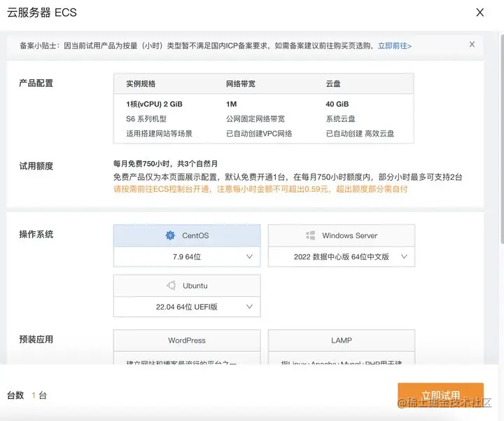Viewport: 504px width, 421px height.
Task: Click 每月免费750小时，共3个自然月 text
Action: tap(165, 164)
